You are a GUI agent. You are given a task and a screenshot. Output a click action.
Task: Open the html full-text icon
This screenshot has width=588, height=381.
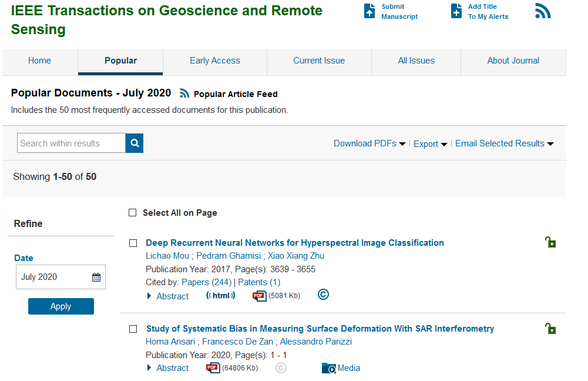220,295
